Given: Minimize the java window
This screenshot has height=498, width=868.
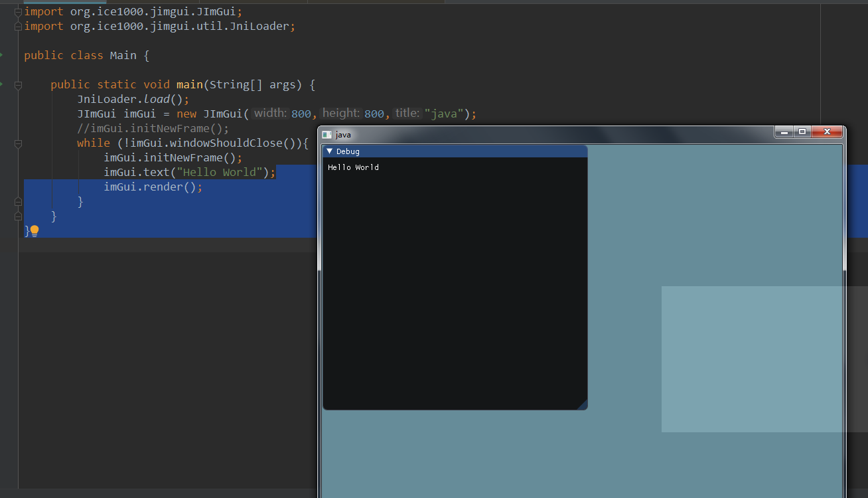Looking at the screenshot, I should [x=784, y=131].
